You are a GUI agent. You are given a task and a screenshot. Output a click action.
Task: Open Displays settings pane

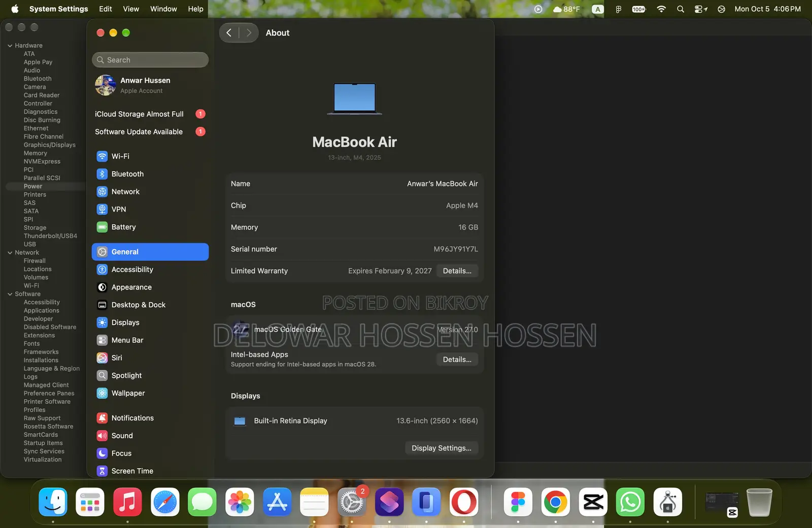pyautogui.click(x=150, y=323)
